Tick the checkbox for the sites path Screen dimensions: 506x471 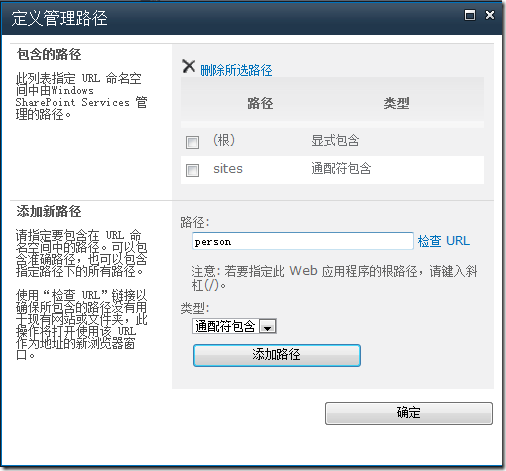(192, 170)
